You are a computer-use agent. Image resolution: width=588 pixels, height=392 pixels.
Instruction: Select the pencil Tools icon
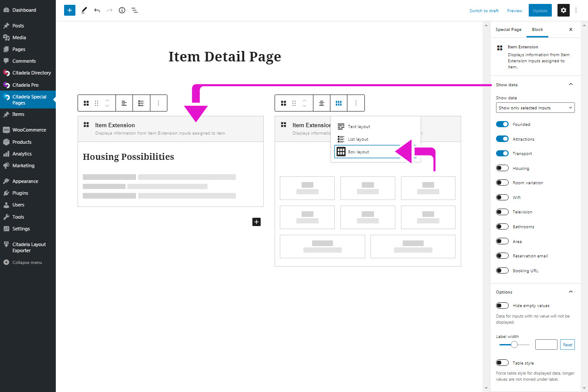pos(84,10)
